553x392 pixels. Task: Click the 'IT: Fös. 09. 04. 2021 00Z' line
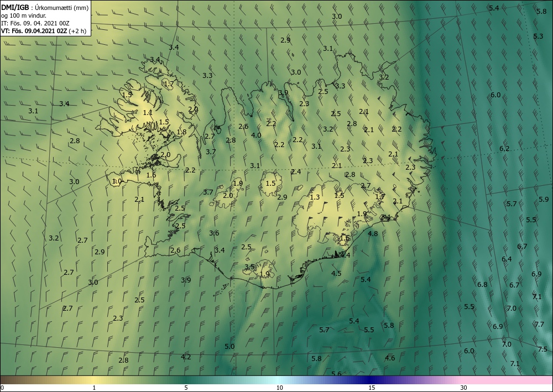tap(35, 23)
